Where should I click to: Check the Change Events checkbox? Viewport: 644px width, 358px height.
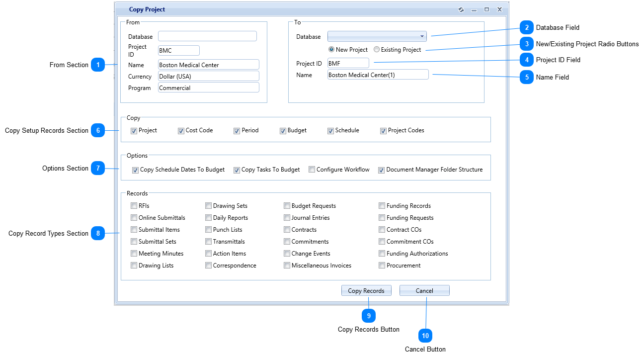(x=287, y=254)
